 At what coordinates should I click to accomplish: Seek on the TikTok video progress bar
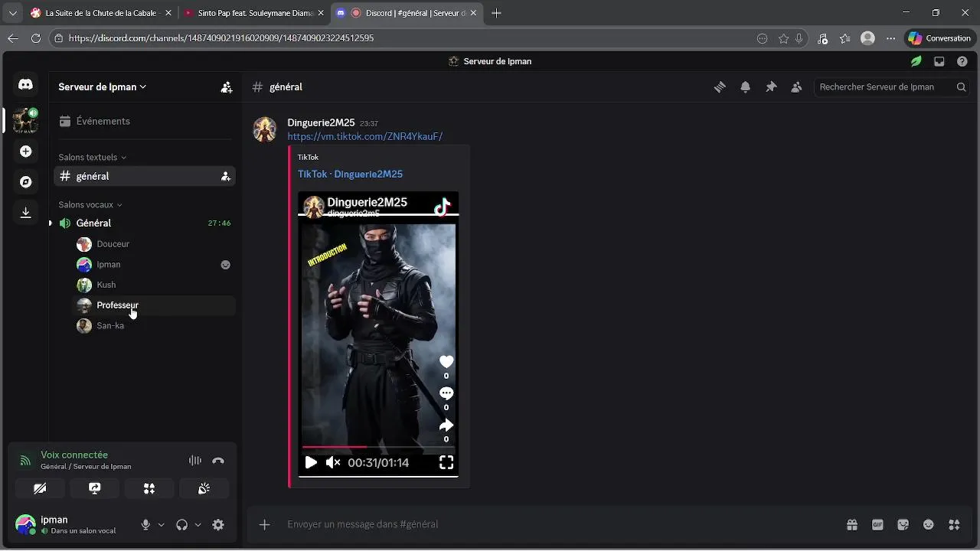pos(378,447)
